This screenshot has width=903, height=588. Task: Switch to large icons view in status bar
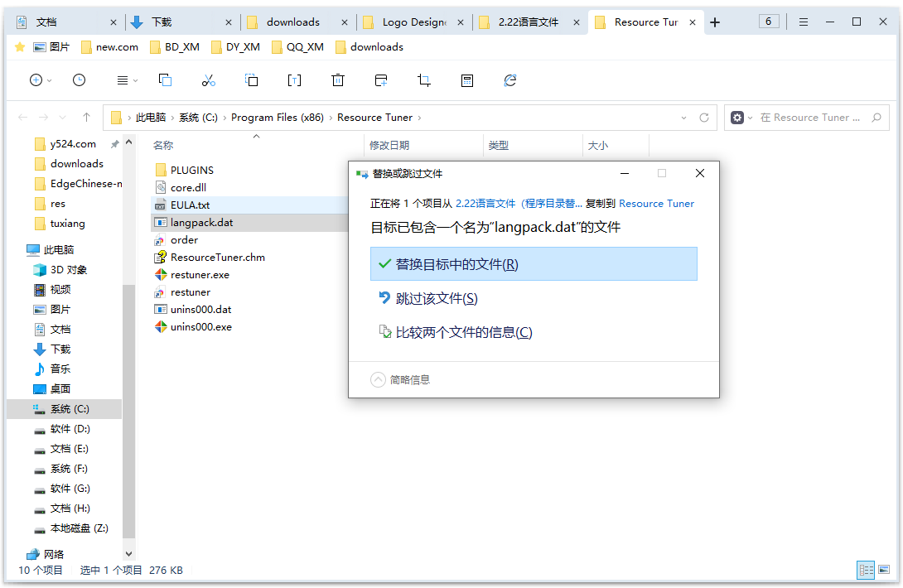tap(884, 570)
